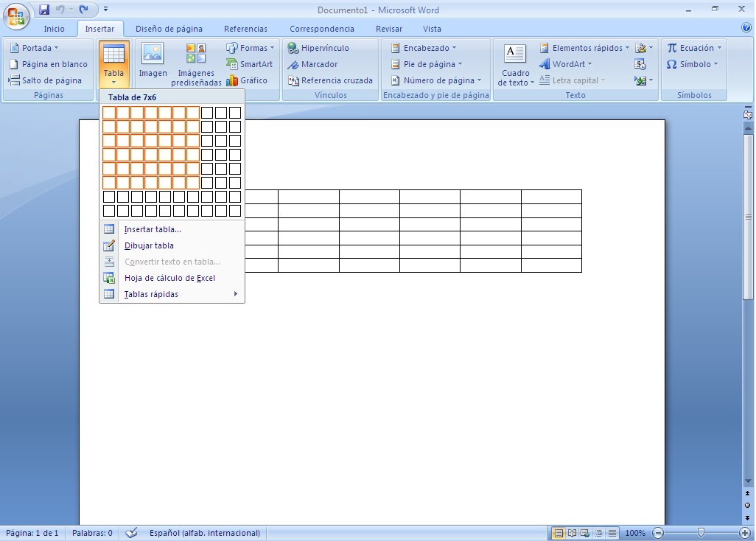The image size is (756, 541).
Task: Insert a Referencia cruzada
Action: [330, 80]
